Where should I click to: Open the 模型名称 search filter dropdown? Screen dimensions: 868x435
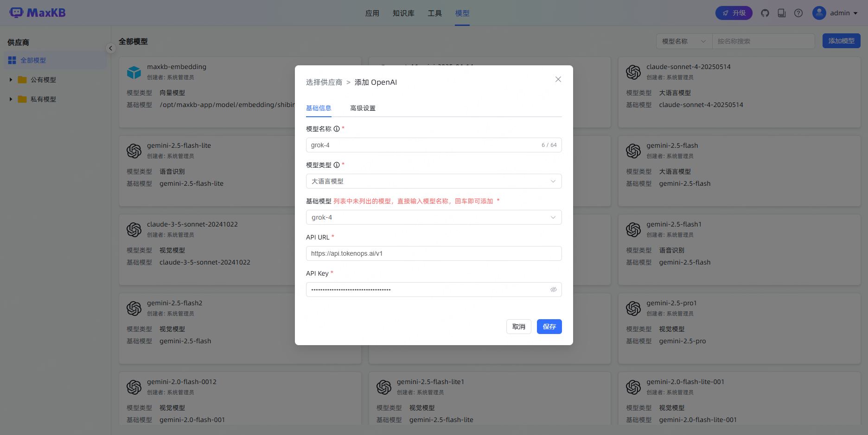point(684,41)
